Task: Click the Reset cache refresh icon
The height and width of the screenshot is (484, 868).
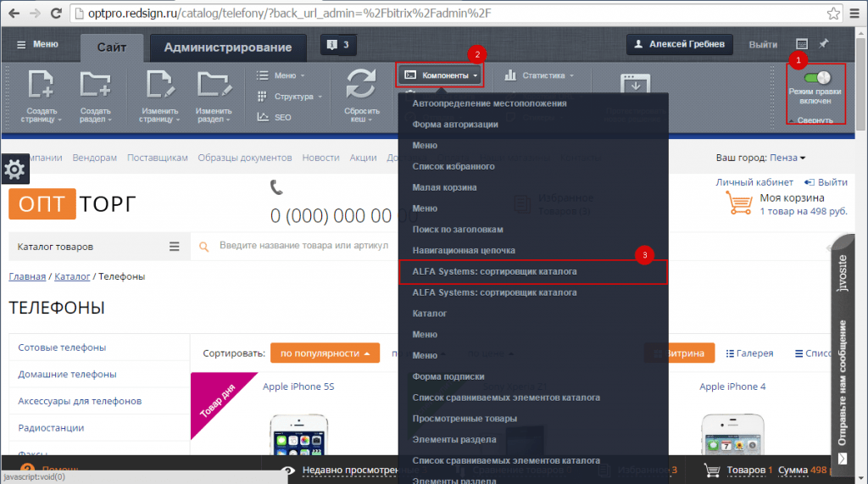Action: (361, 85)
